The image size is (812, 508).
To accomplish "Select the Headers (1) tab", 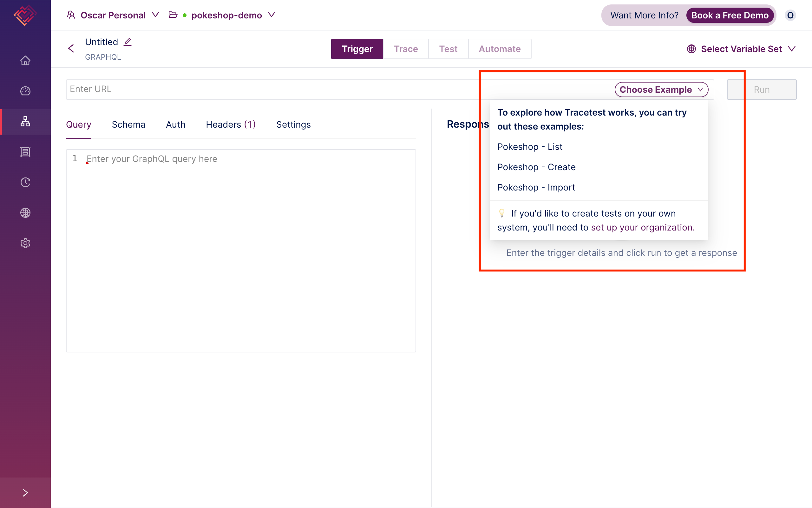I will point(231,125).
